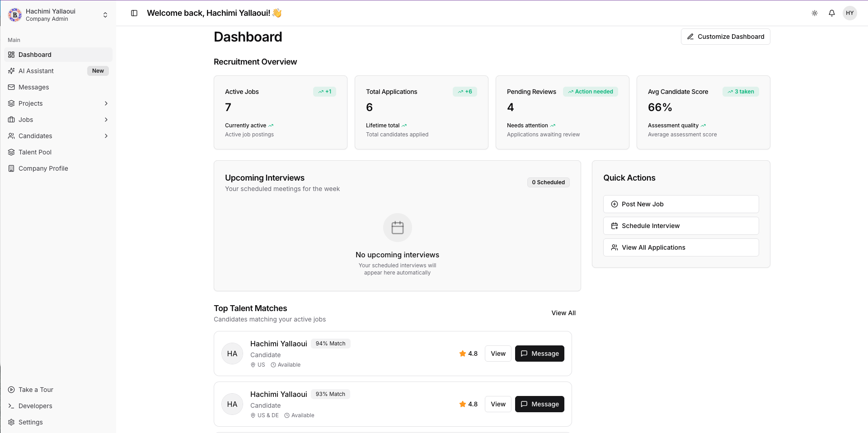Image resolution: width=868 pixels, height=433 pixels.
Task: Open Talent Pool in the sidebar
Action: (x=58, y=152)
